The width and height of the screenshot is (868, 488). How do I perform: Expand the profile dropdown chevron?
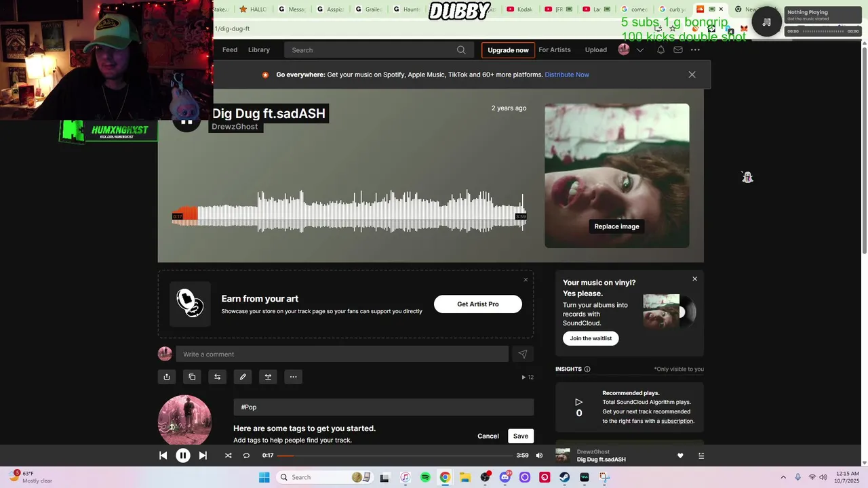639,49
